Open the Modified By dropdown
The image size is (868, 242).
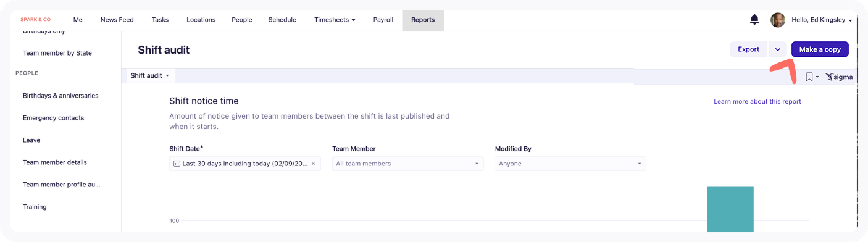pos(570,164)
